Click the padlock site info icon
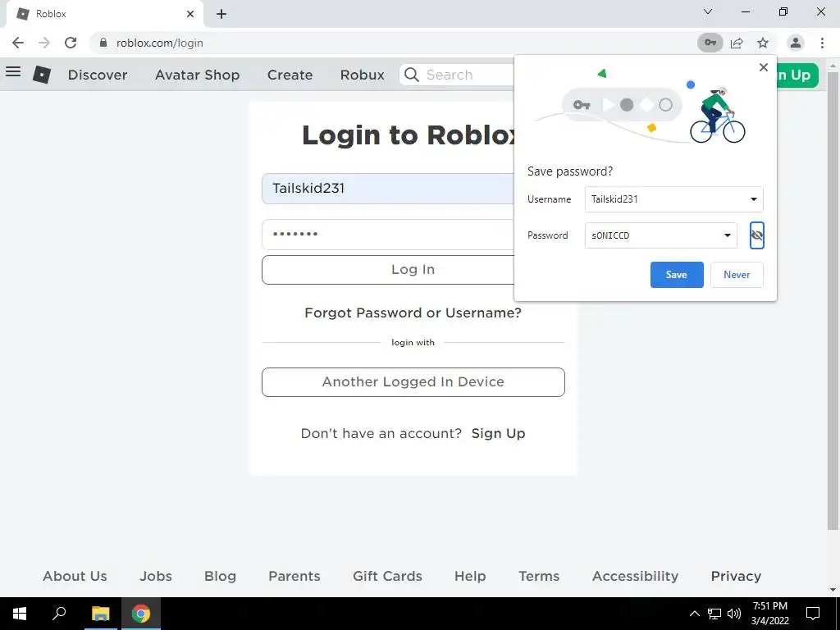The image size is (840, 630). point(103,43)
